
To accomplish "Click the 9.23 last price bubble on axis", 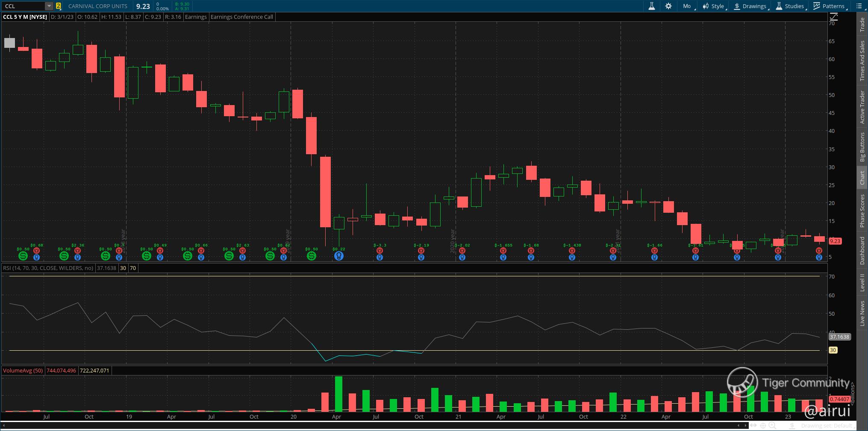I will (835, 241).
